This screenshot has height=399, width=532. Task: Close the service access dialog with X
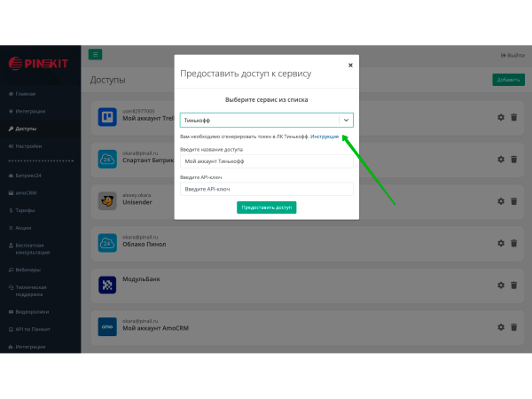350,65
